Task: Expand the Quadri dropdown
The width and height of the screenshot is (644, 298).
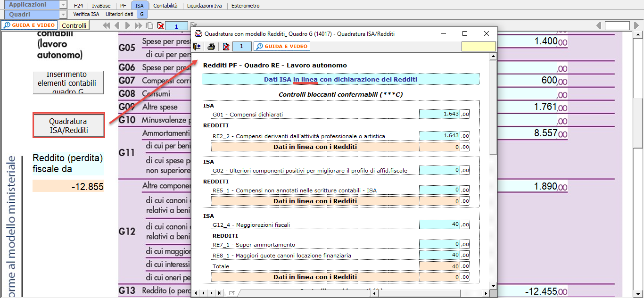Action: coord(63,14)
